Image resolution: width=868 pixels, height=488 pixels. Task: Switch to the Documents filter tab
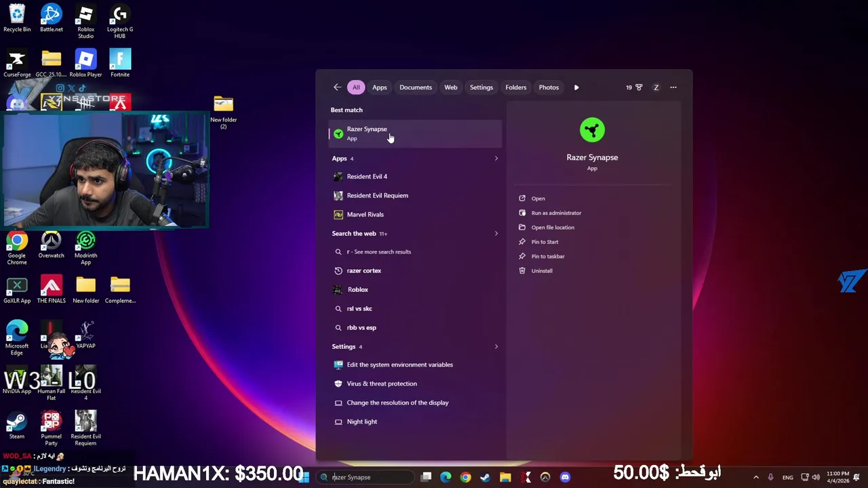pos(416,87)
